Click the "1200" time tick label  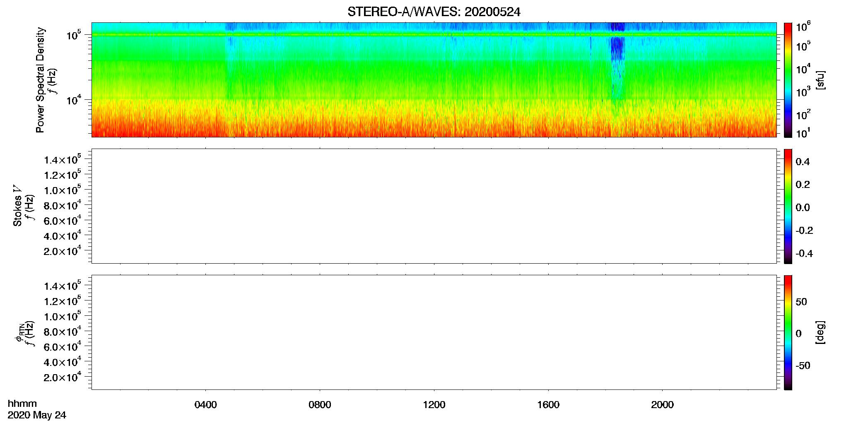tap(434, 405)
